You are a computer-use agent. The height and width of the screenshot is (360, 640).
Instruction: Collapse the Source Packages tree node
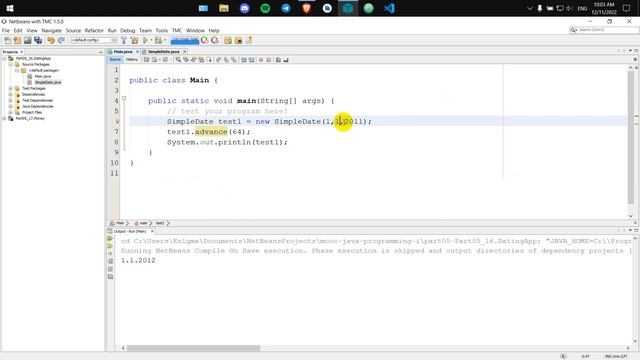point(11,64)
